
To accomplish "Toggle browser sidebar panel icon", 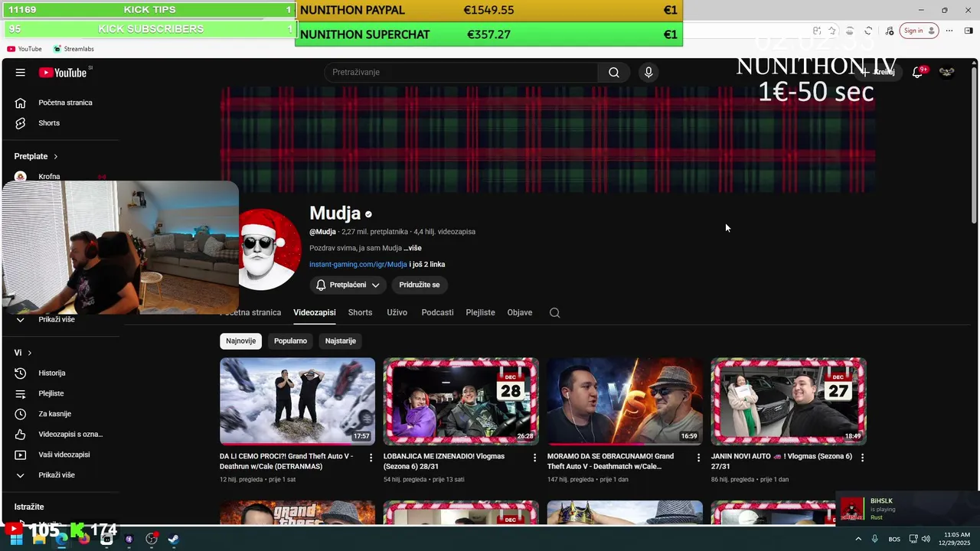I will coord(969,31).
